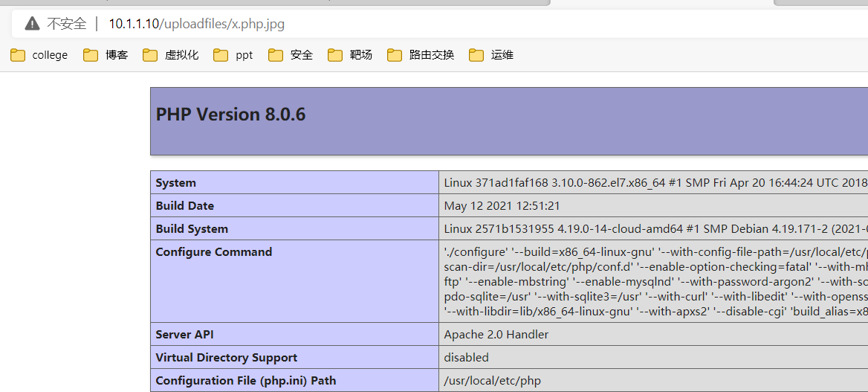This screenshot has width=868, height=392.
Task: Open the ppt bookmarks folder
Action: 233,55
